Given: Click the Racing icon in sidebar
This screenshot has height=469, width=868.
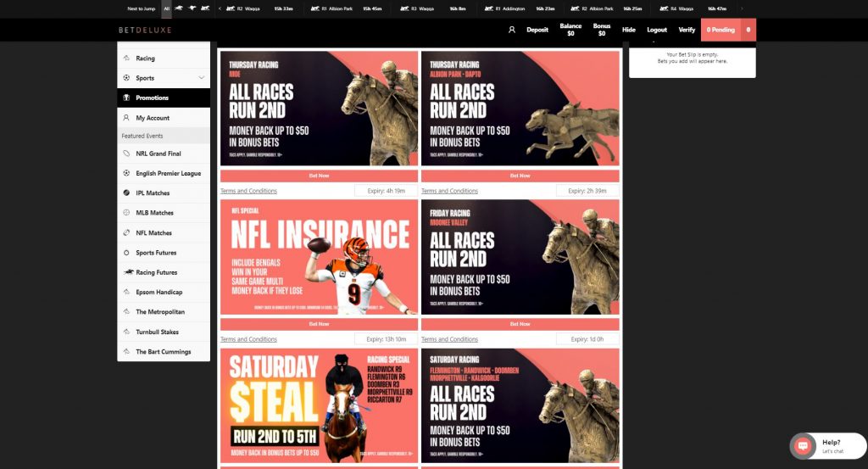Looking at the screenshot, I should pyautogui.click(x=126, y=59).
